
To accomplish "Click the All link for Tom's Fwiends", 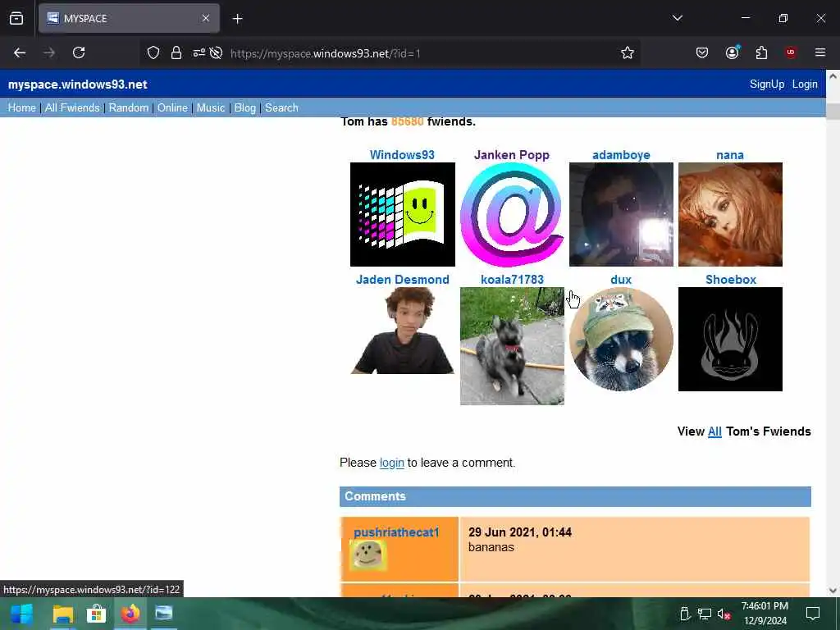I will [714, 431].
